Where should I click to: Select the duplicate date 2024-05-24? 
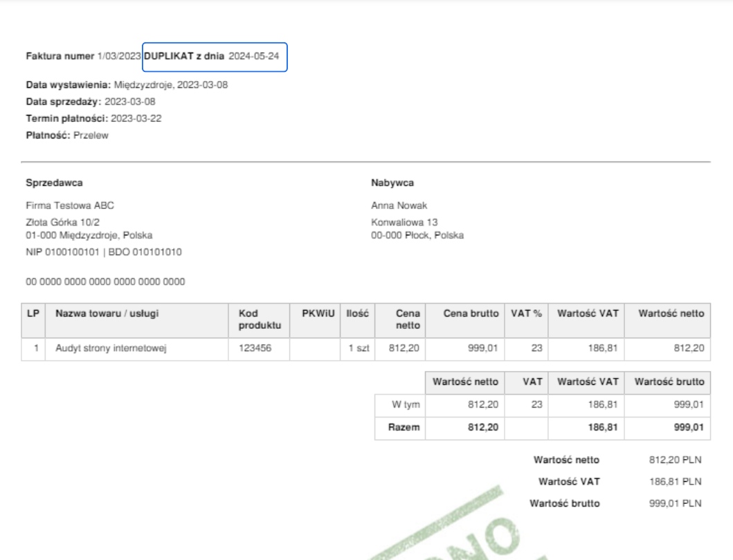click(x=253, y=56)
